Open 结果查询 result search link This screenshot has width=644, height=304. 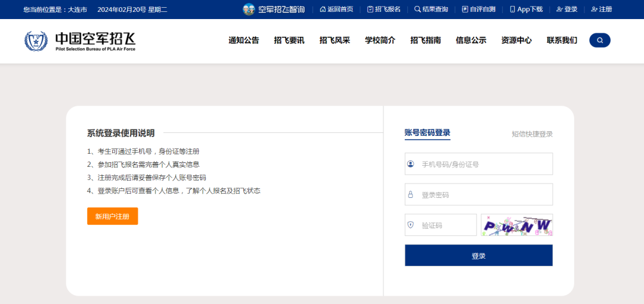point(431,9)
